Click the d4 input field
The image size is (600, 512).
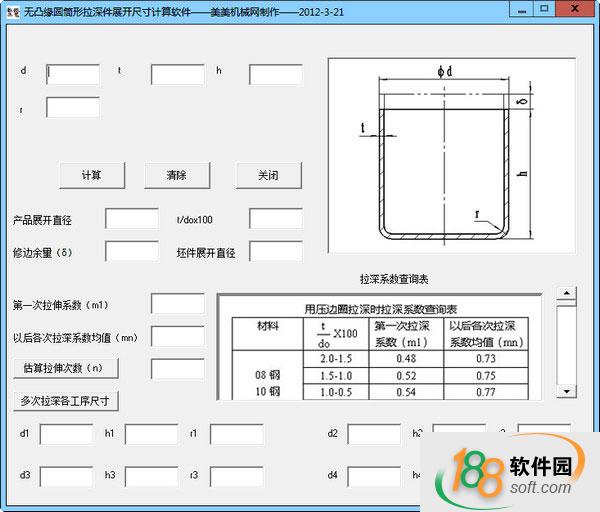coord(374,477)
